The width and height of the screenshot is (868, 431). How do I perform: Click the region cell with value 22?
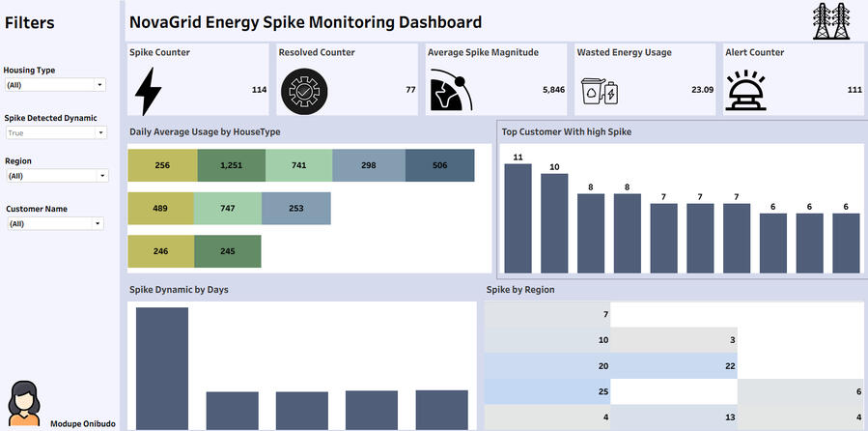(675, 365)
